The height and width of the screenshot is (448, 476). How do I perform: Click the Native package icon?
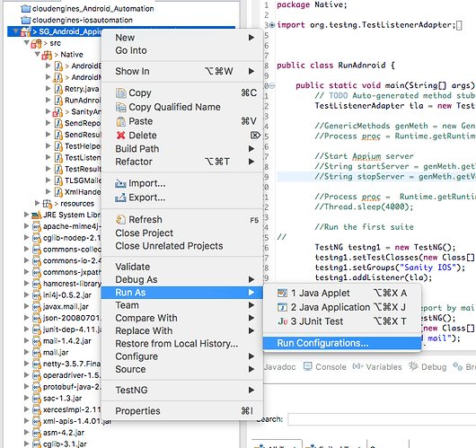point(47,55)
